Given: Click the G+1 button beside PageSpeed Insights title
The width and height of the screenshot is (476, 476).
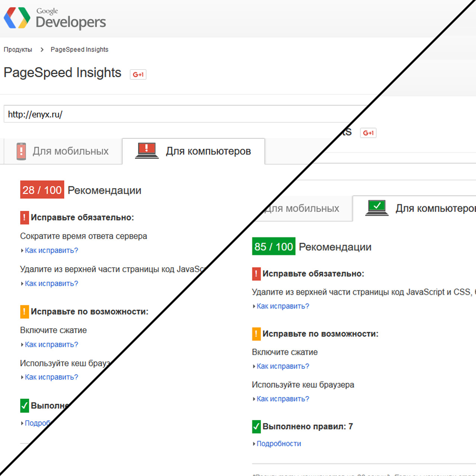Looking at the screenshot, I should point(138,74).
